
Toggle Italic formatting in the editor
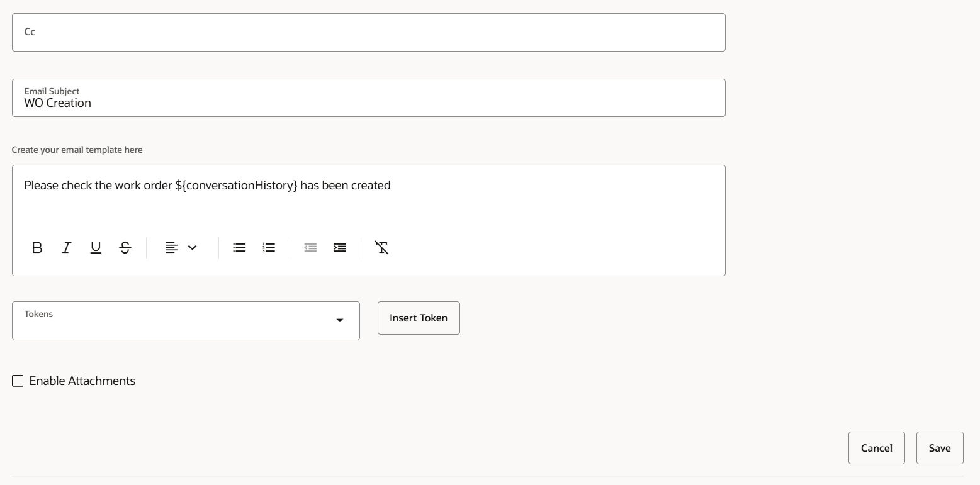[x=66, y=248]
